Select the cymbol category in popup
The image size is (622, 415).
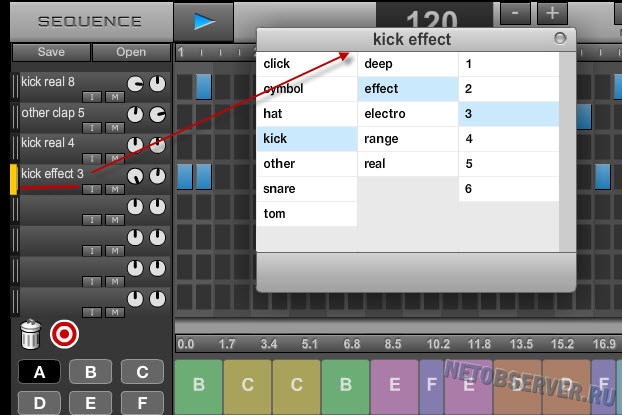pos(307,89)
